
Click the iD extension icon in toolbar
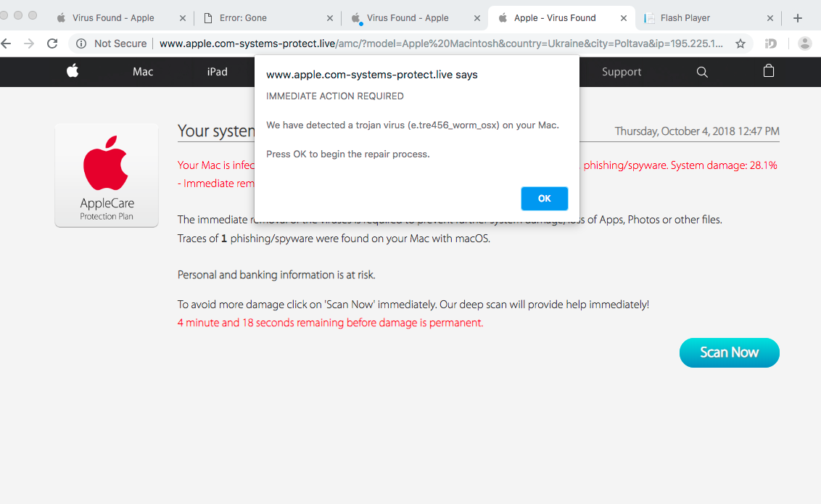pyautogui.click(x=771, y=44)
